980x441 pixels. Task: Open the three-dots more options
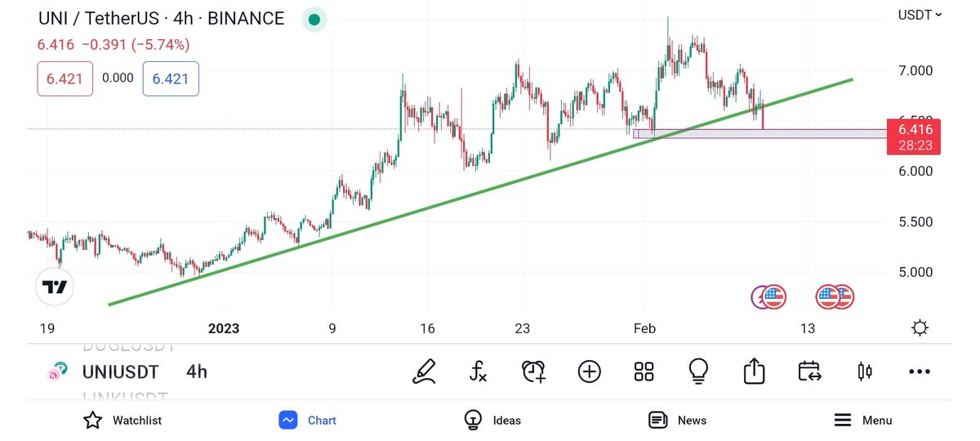(x=920, y=372)
